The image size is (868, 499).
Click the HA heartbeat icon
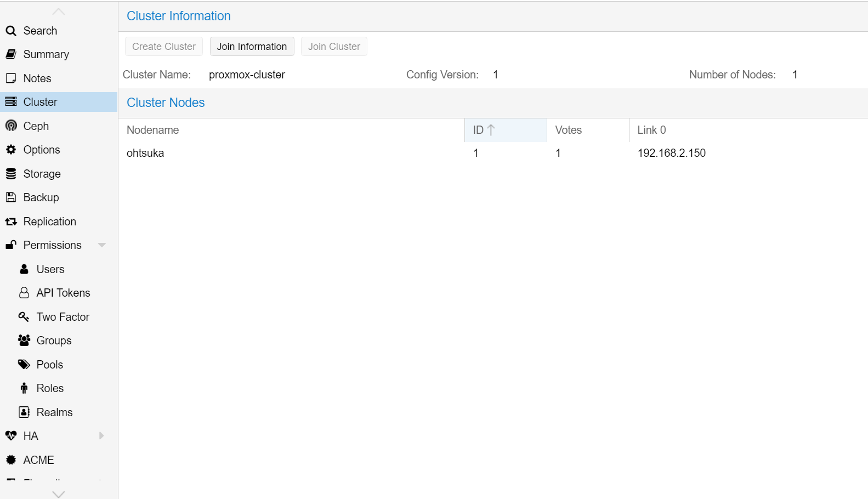tap(11, 436)
